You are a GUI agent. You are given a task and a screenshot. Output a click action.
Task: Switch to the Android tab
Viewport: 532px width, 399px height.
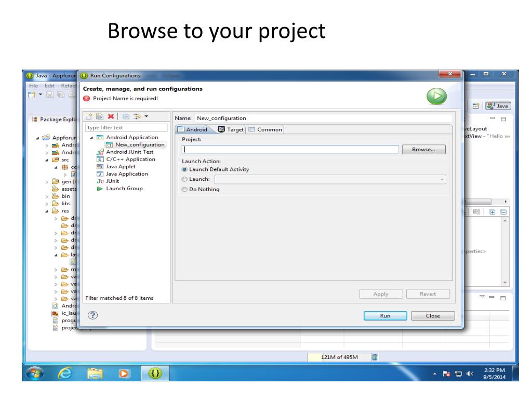193,129
